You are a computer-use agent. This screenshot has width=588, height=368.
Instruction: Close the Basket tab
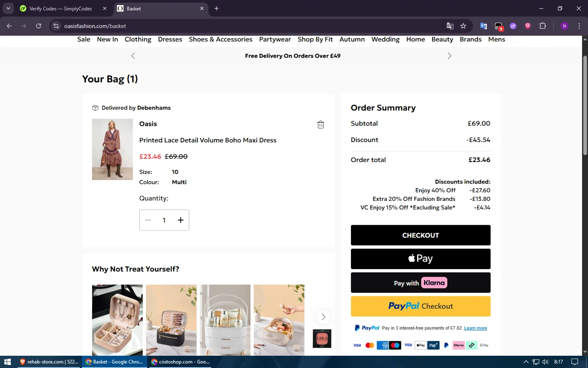pyautogui.click(x=202, y=8)
